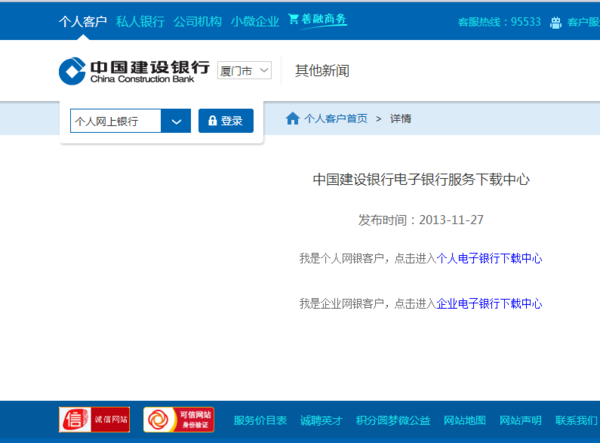The height and width of the screenshot is (443, 600).
Task: Select the 个人客户 top tab
Action: point(83,21)
